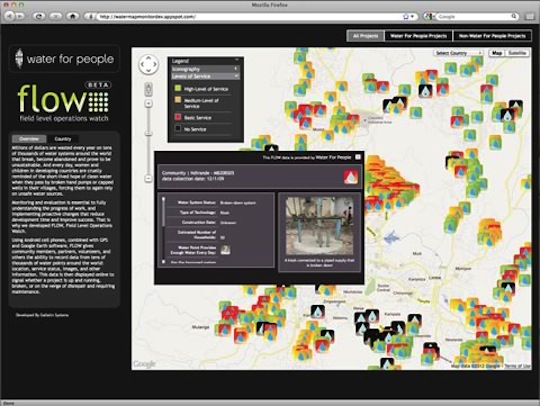Screen dimensions: 540x406
Task: Click the 'High-Level of Service' legend label
Action: point(206,89)
